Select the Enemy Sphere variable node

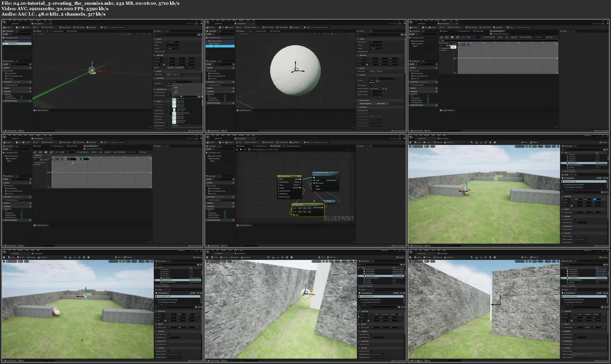(x=329, y=202)
